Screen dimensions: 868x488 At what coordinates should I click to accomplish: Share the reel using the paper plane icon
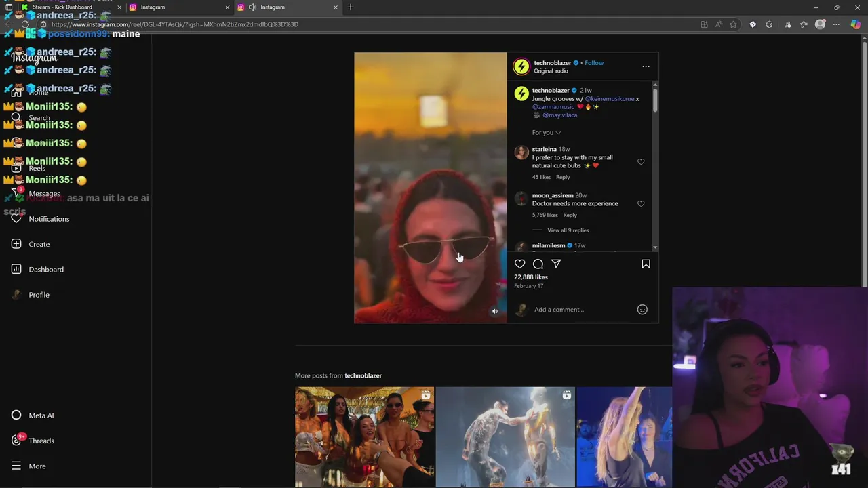556,264
